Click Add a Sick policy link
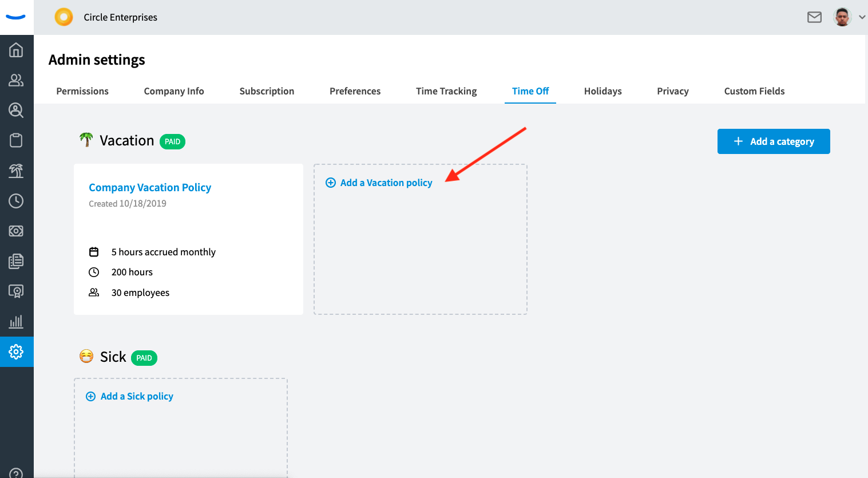Screen dimensions: 868x478 tap(137, 396)
